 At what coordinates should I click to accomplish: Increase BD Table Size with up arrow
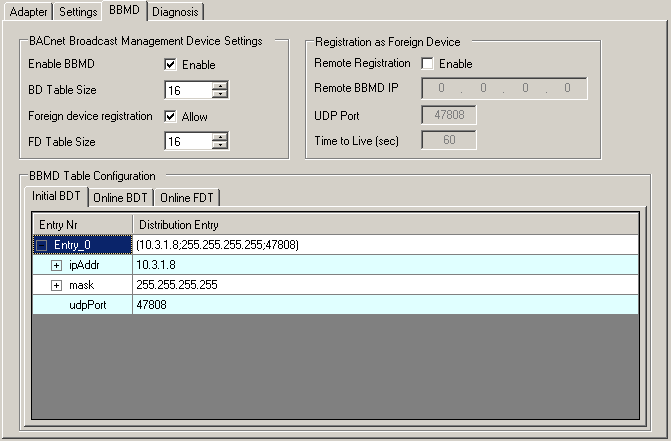pos(220,86)
